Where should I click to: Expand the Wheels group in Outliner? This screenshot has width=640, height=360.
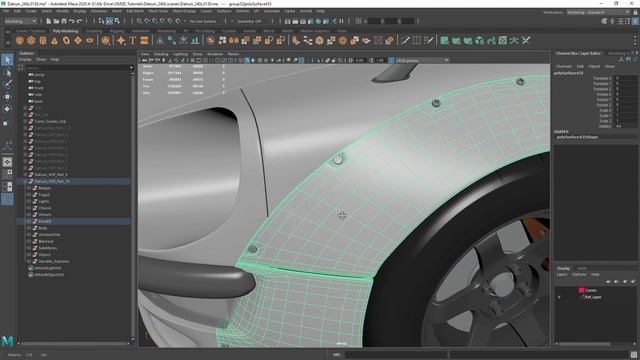[x=29, y=215]
